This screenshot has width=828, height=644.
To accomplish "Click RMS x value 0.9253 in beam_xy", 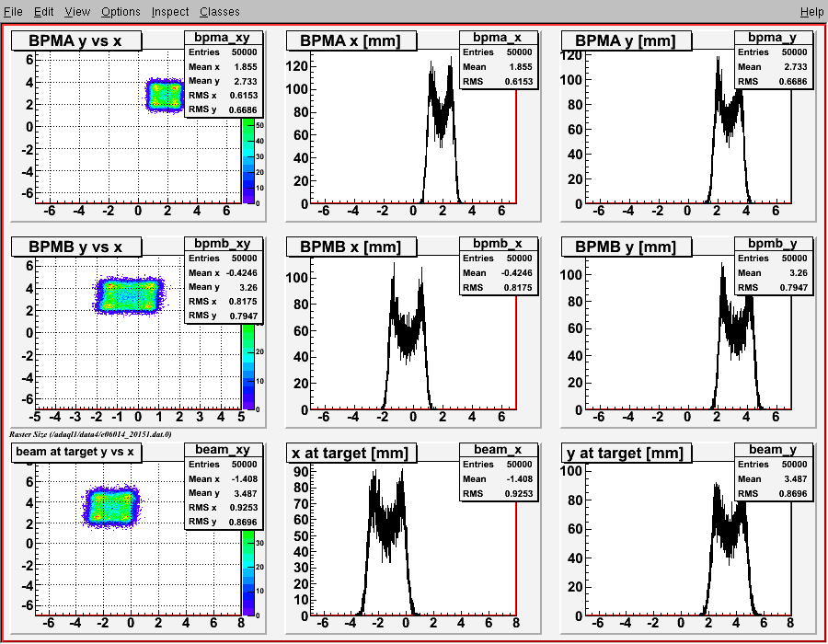I will tap(244, 508).
